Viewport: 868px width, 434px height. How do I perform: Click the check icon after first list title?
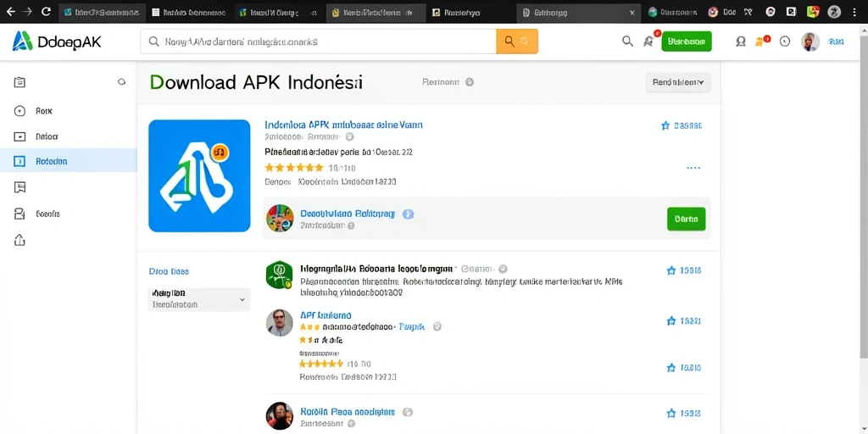tap(503, 269)
